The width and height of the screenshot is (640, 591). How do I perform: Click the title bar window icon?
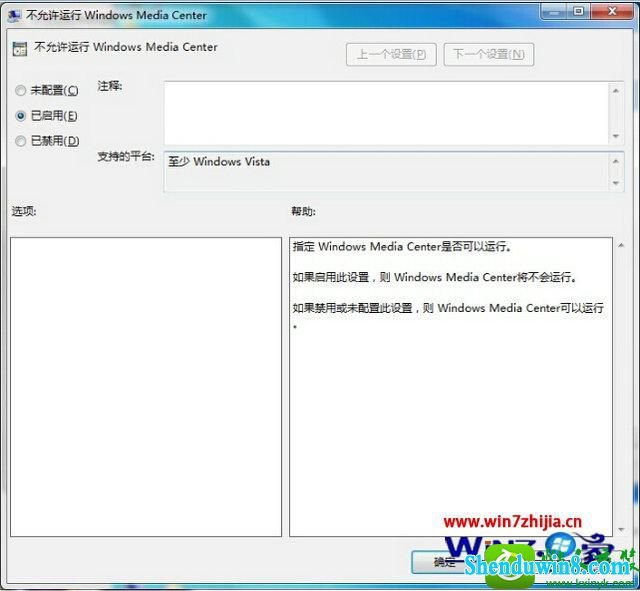(15, 16)
